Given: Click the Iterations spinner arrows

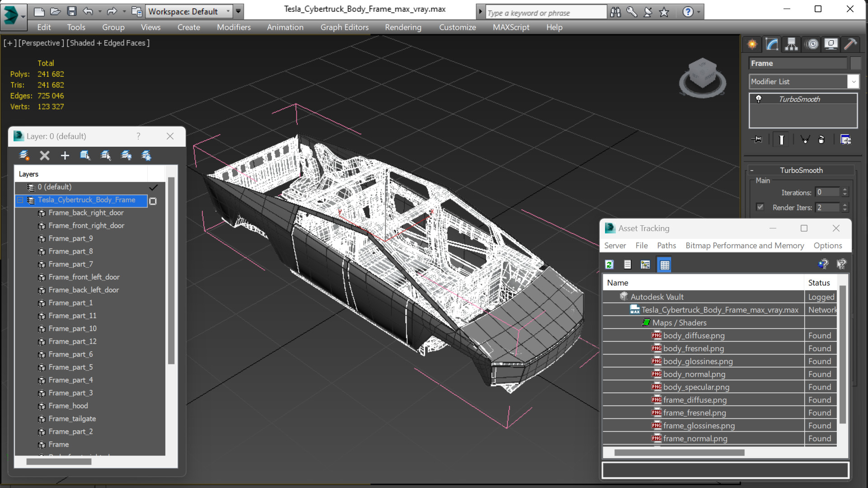Looking at the screenshot, I should (845, 192).
